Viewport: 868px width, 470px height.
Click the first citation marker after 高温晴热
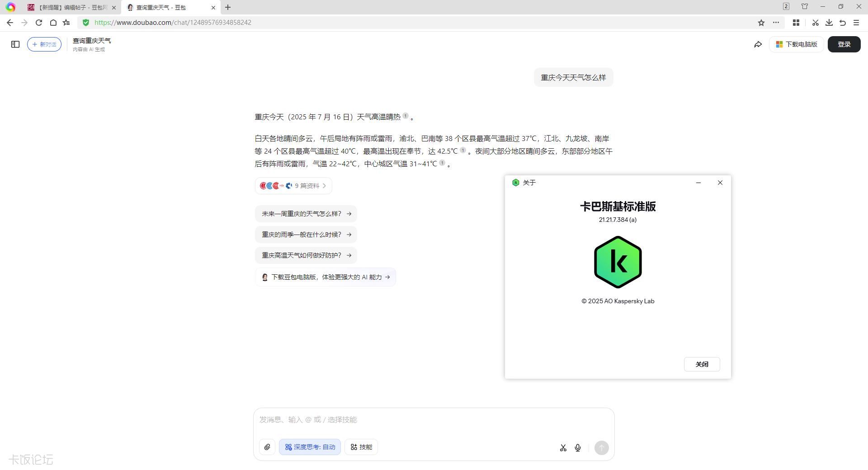coord(406,116)
